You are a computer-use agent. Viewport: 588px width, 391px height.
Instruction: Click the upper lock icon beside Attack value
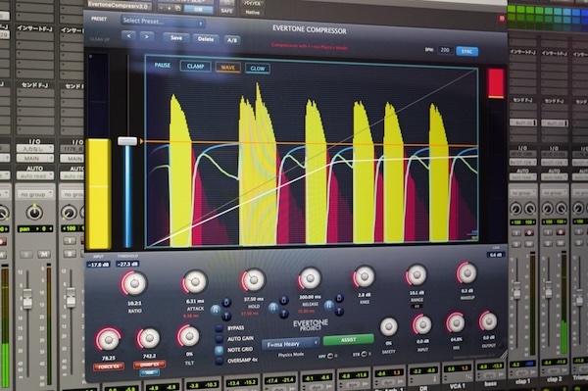(226, 302)
